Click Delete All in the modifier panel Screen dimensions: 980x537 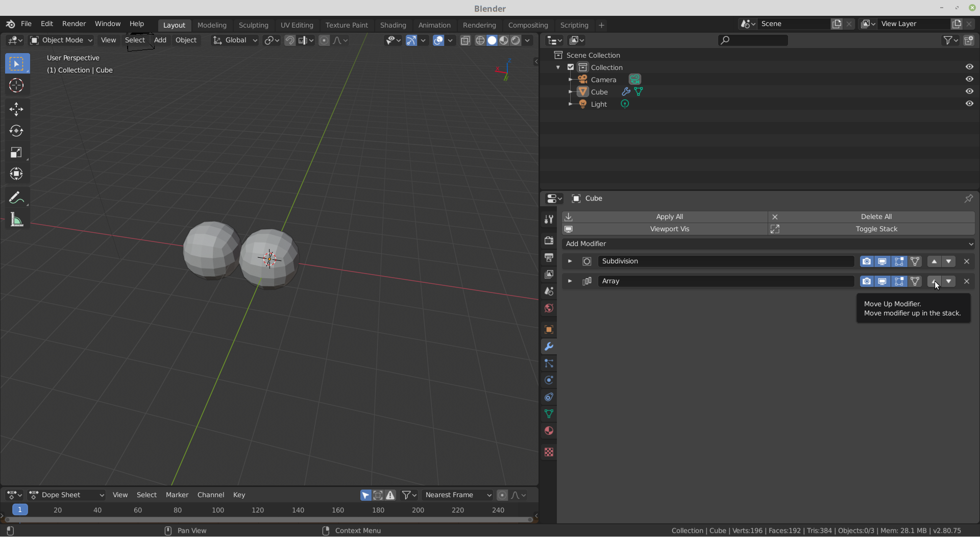click(876, 216)
